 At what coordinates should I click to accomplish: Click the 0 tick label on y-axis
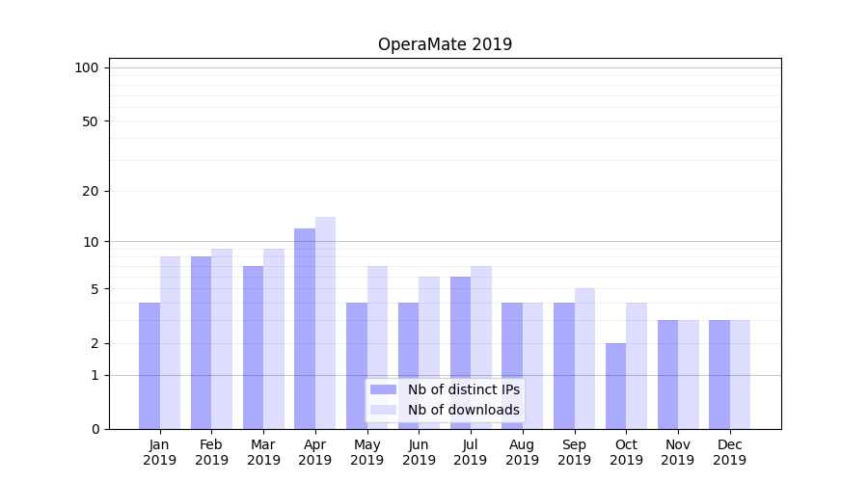(x=95, y=429)
